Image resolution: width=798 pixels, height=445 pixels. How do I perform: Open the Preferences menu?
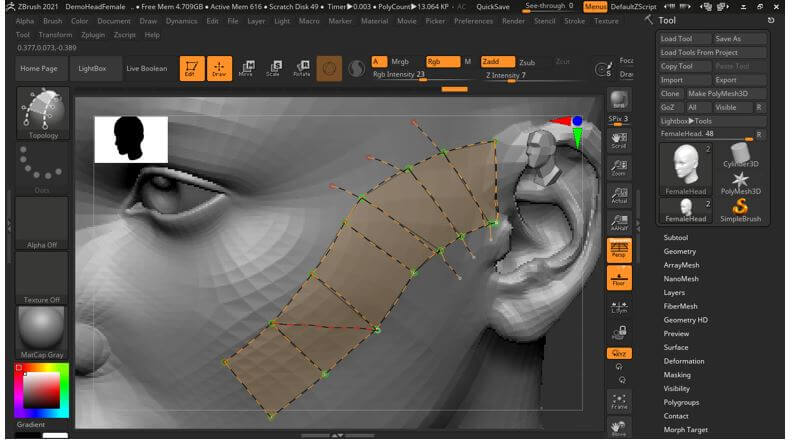pyautogui.click(x=473, y=21)
